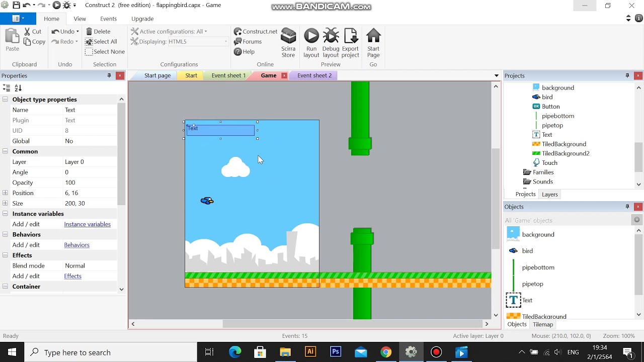Open Behaviors link
The image size is (644, 362).
(x=76, y=245)
